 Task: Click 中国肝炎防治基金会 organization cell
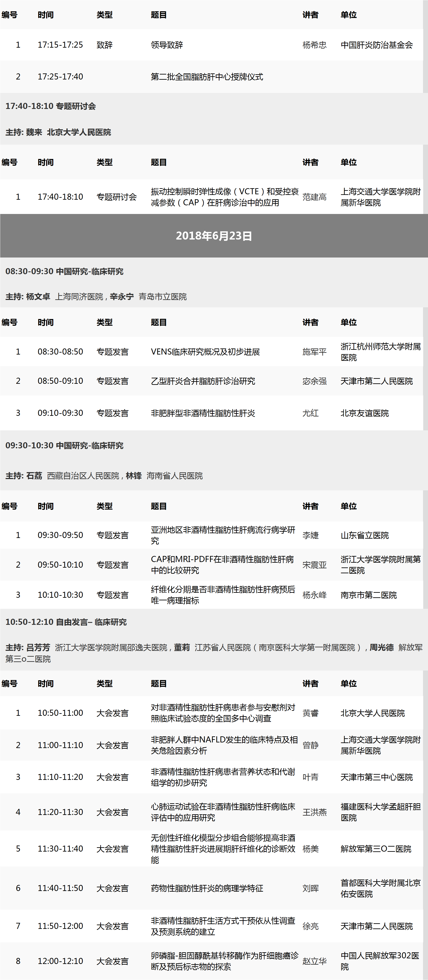tap(377, 45)
